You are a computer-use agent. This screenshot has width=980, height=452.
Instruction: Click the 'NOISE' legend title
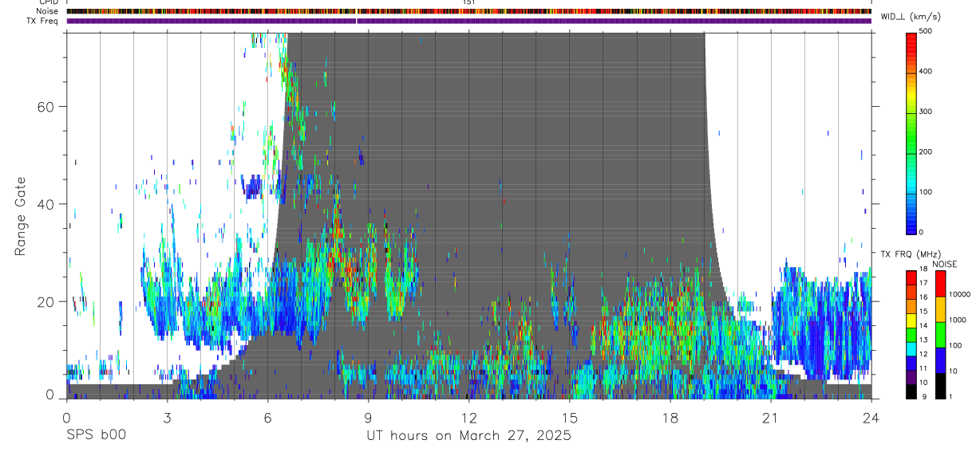tap(945, 264)
